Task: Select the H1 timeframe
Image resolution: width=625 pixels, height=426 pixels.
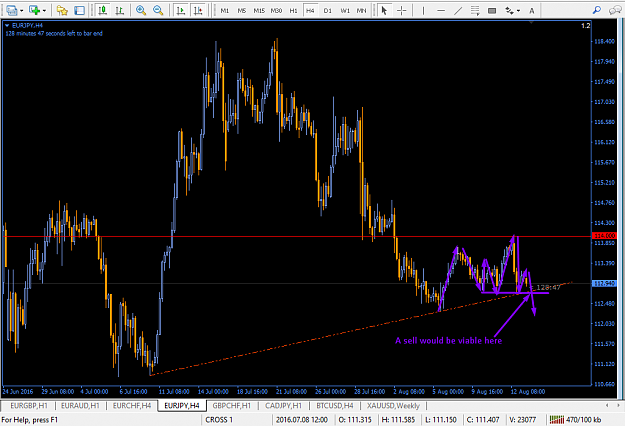Action: pyautogui.click(x=293, y=10)
